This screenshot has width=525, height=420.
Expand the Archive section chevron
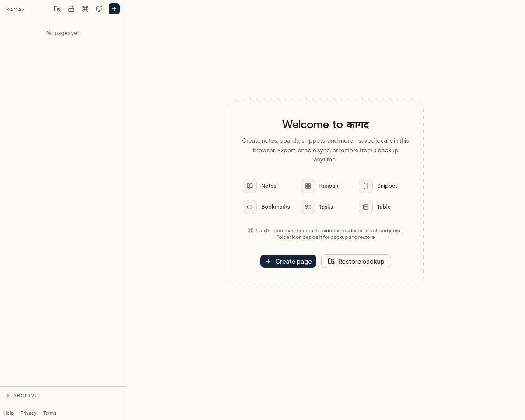point(8,395)
